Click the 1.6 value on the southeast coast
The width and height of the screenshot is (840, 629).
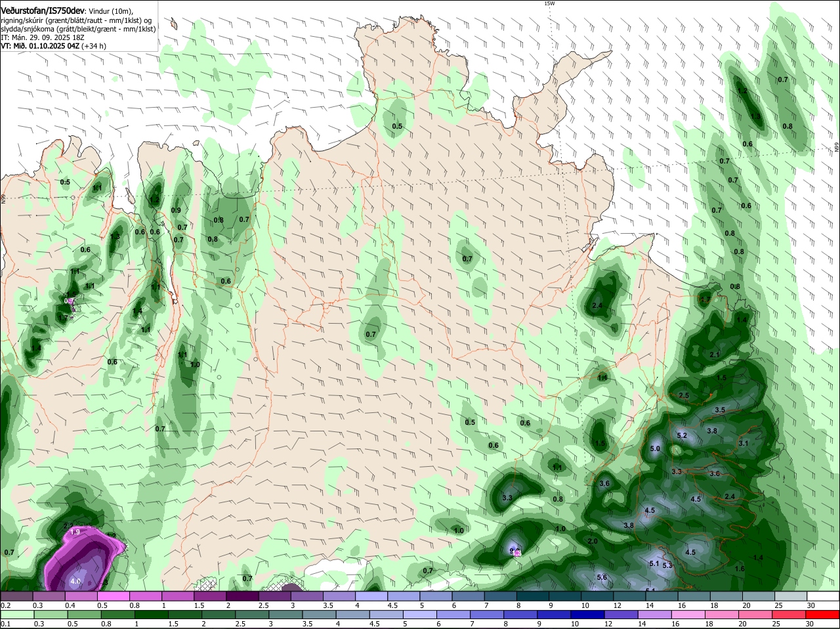740,569
